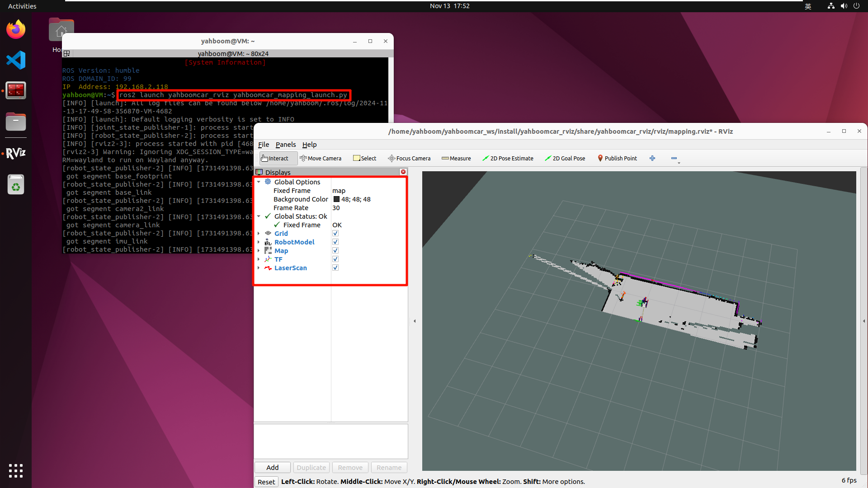The image size is (868, 488).
Task: Close the Displays panel with red X
Action: (403, 172)
